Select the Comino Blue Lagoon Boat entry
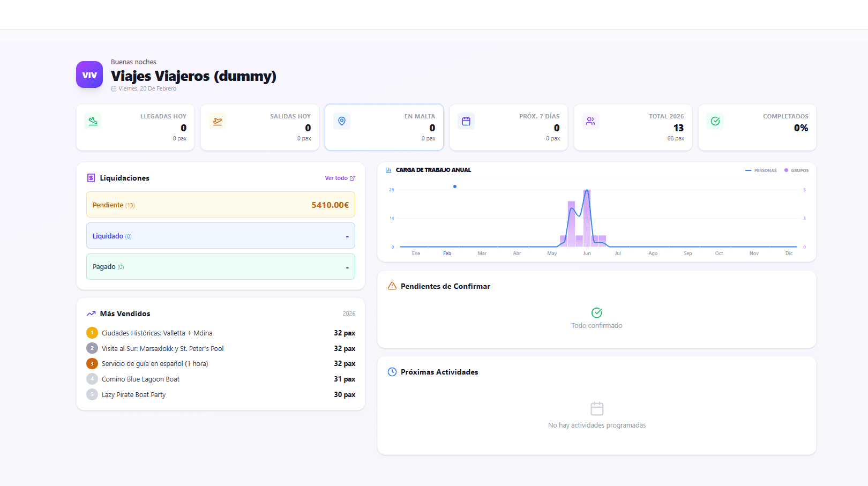Viewport: 868px width, 486px height. [x=140, y=379]
